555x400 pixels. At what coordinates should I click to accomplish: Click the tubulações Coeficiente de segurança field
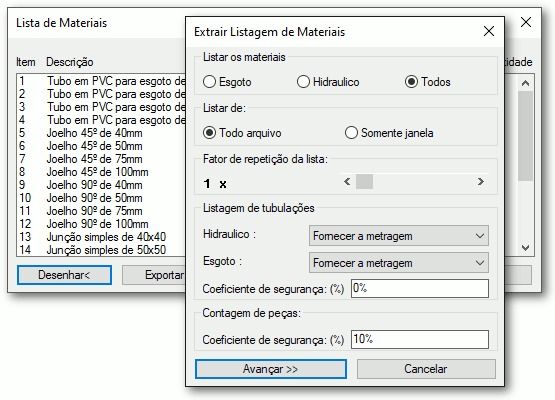tap(420, 288)
